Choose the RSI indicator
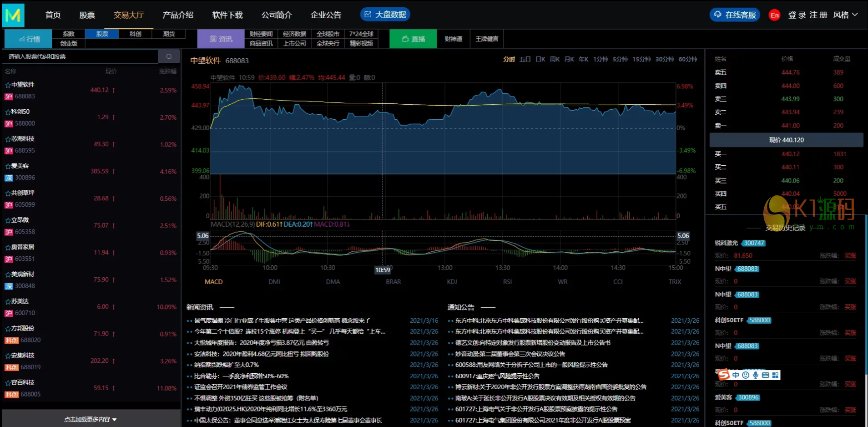The height and width of the screenshot is (427, 868). [x=507, y=282]
